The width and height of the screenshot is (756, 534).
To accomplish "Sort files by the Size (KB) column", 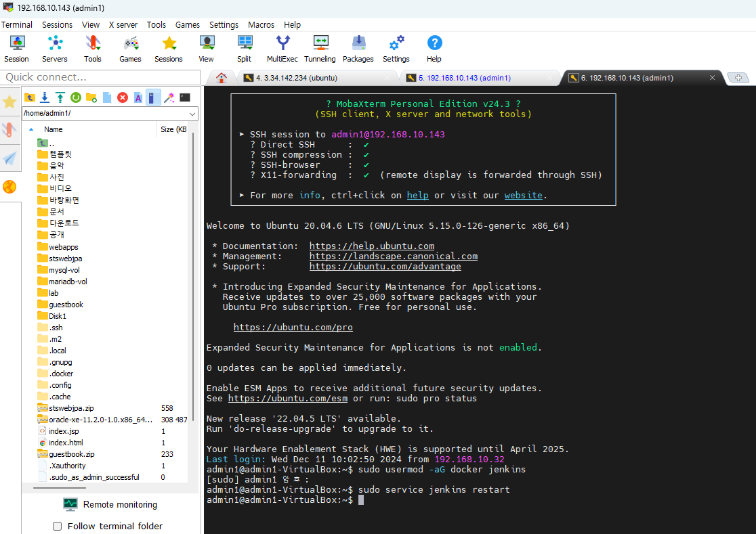I will click(x=173, y=129).
